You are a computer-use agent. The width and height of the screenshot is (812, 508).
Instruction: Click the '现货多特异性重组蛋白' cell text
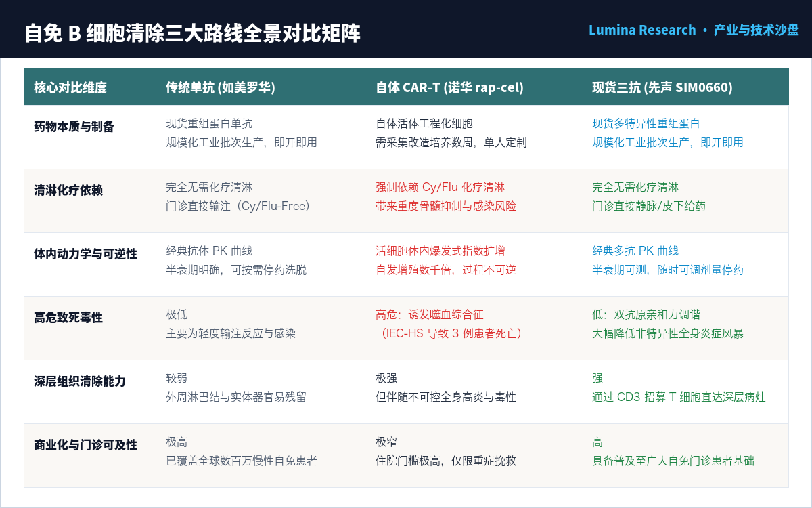point(646,123)
